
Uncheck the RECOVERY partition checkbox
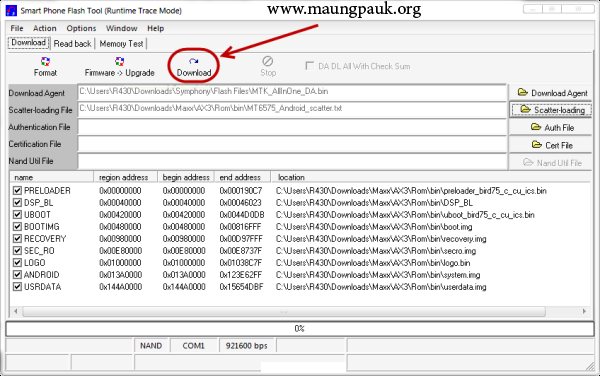pyautogui.click(x=17, y=239)
